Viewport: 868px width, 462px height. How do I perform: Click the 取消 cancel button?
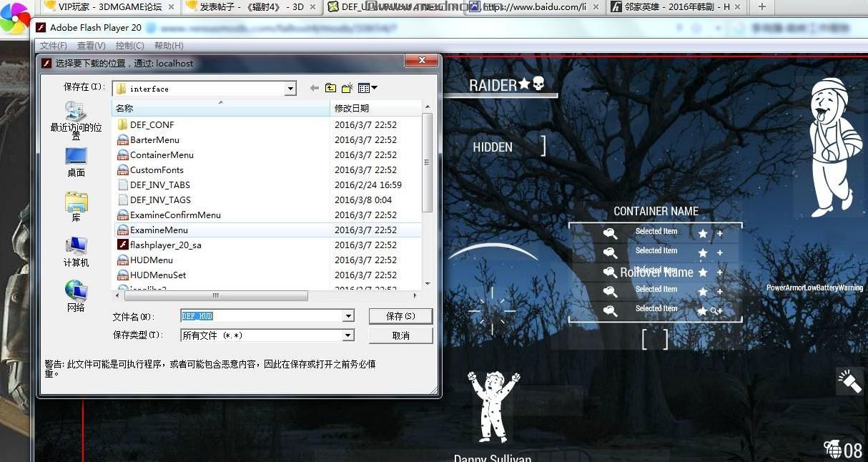(x=400, y=335)
